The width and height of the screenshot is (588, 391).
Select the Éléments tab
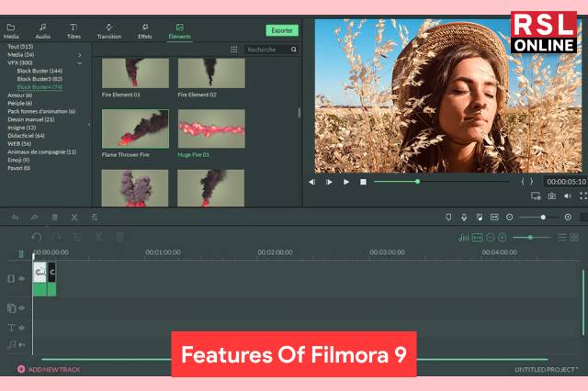pos(180,31)
